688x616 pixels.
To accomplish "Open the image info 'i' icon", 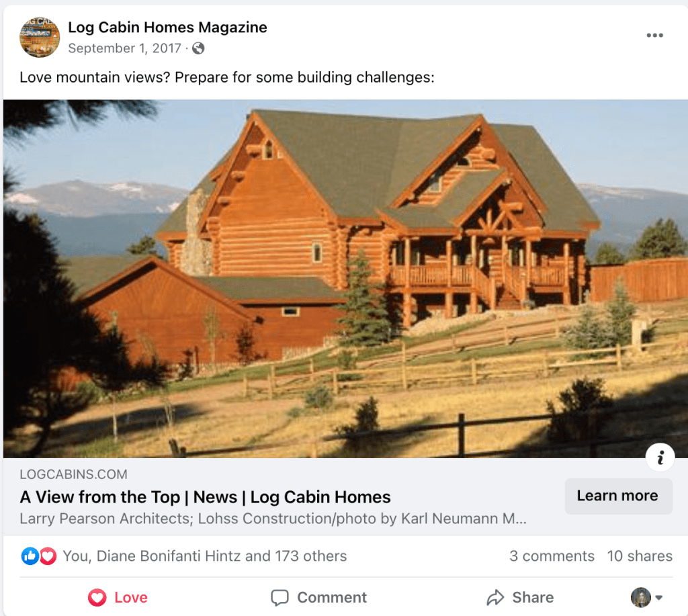I will (x=660, y=457).
